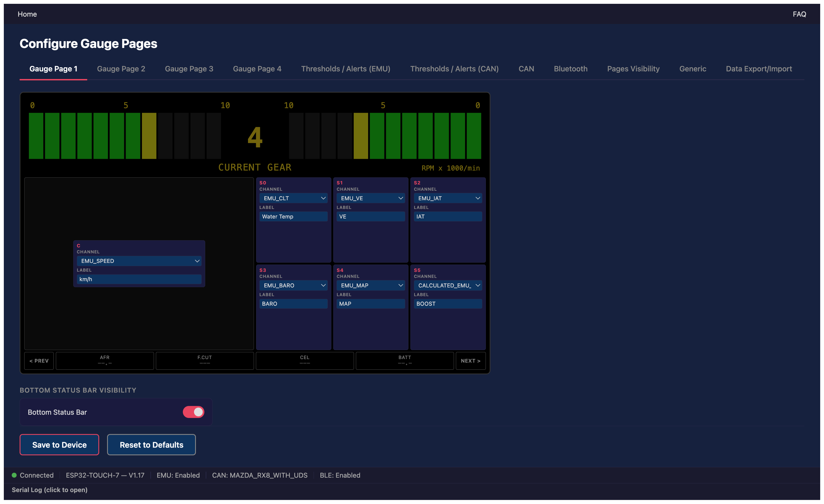This screenshot has height=504, width=824.
Task: Open the S3 EMU_BARO channel dropdown
Action: pos(293,285)
